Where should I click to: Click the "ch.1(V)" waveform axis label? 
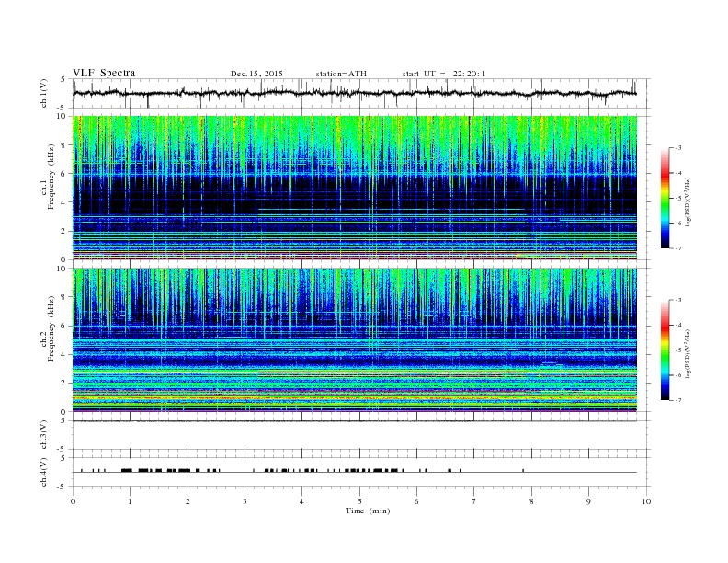(44, 93)
